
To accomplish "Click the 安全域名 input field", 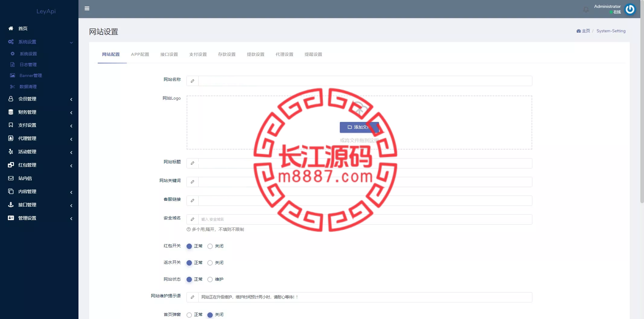I will tap(365, 219).
